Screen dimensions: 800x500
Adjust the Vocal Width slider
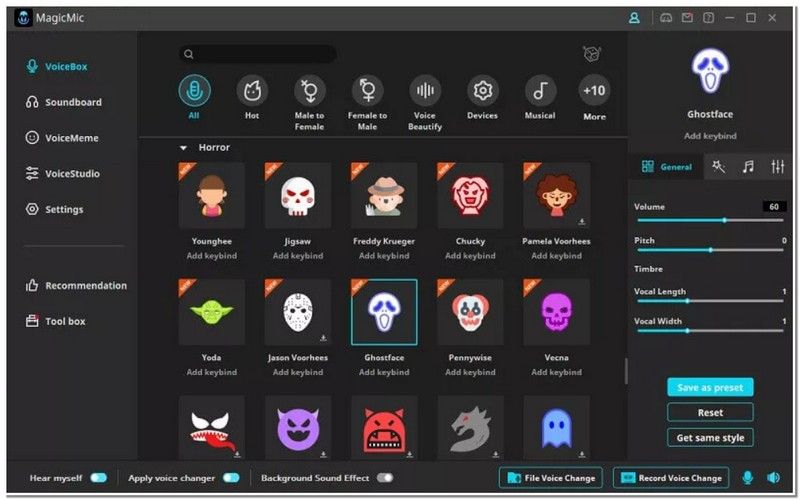[710, 331]
